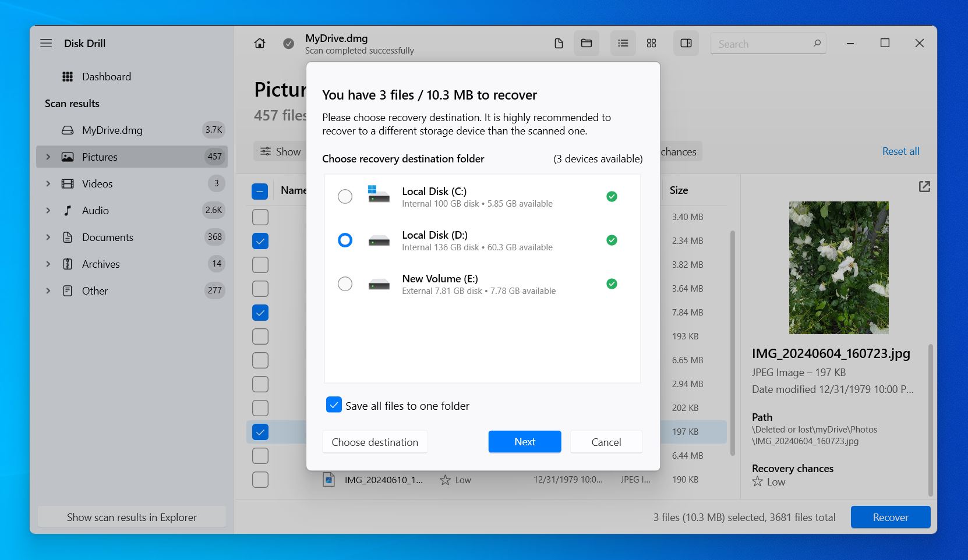This screenshot has width=968, height=560.
Task: Expand the Other tree chevron
Action: tap(48, 290)
